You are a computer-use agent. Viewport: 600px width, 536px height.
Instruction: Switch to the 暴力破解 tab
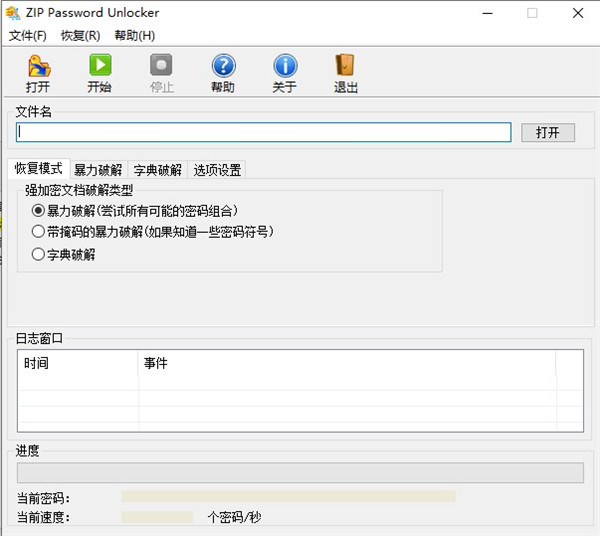98,170
